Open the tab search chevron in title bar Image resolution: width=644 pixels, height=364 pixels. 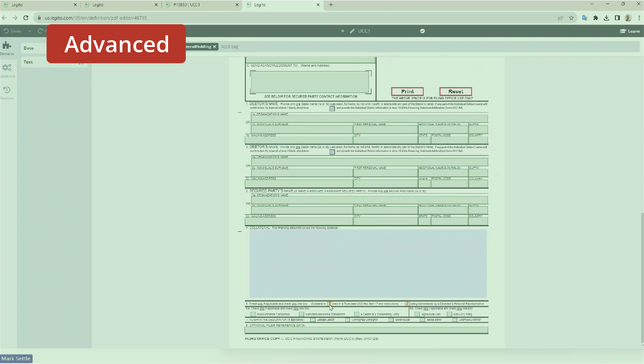(x=592, y=4)
